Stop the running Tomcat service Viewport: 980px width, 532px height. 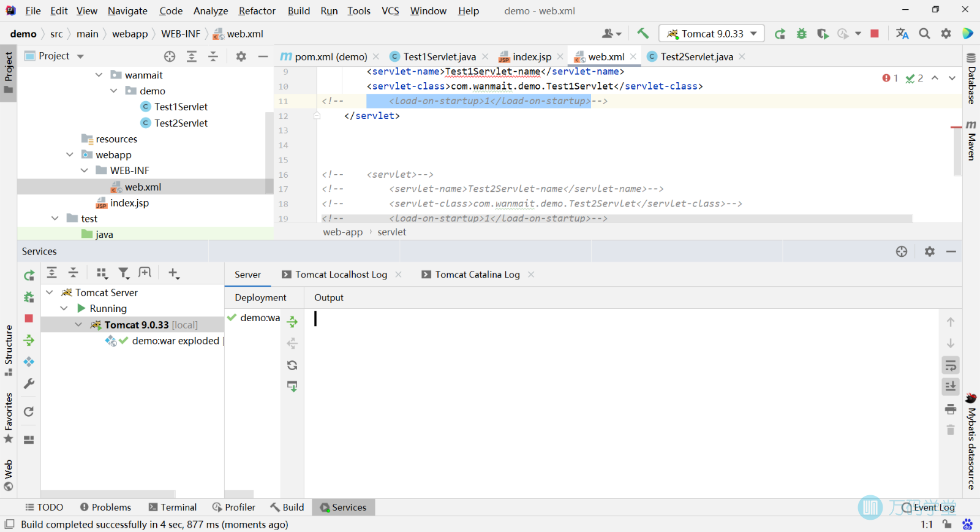pos(29,319)
